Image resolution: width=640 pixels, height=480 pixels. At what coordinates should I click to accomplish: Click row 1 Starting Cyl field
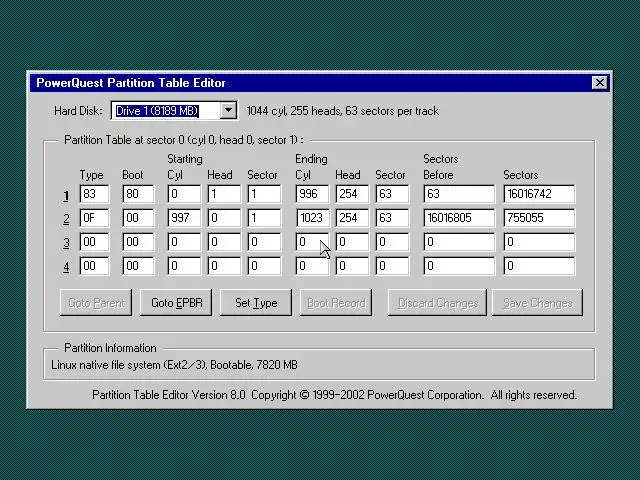[x=184, y=194]
